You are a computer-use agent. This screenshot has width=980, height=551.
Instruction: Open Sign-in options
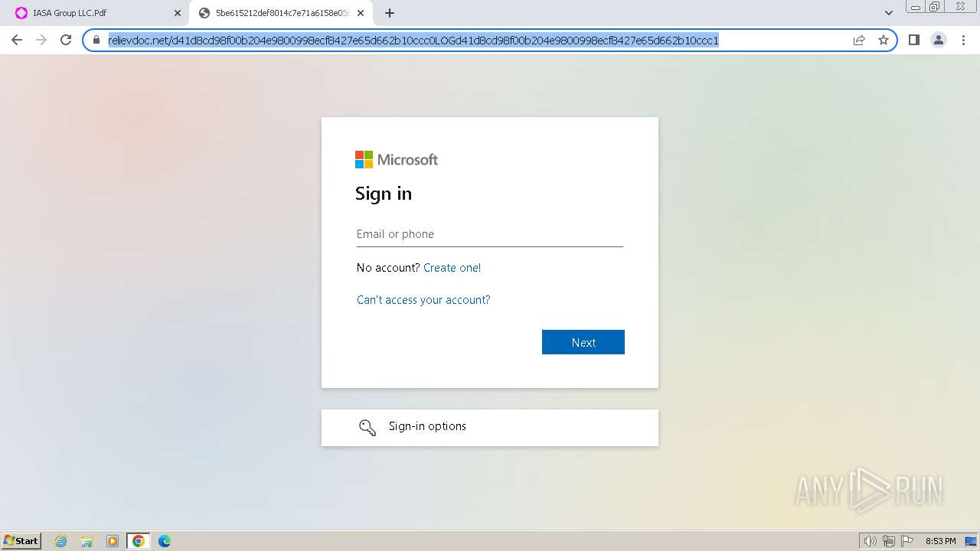pos(490,427)
